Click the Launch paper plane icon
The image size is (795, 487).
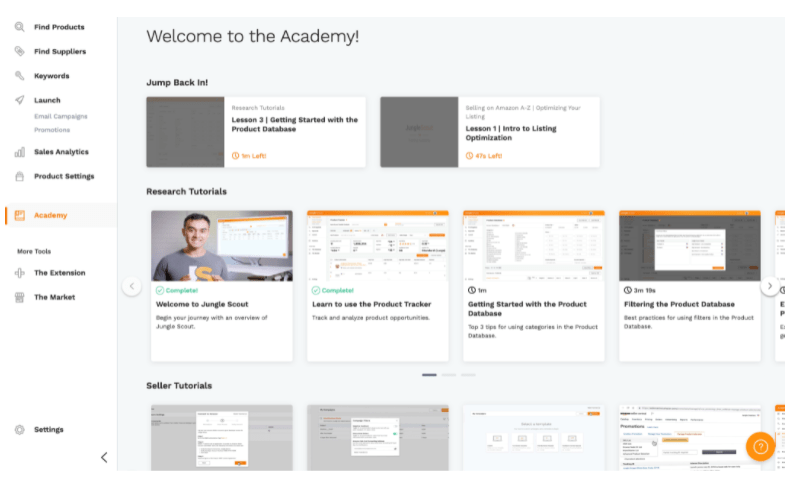19,100
